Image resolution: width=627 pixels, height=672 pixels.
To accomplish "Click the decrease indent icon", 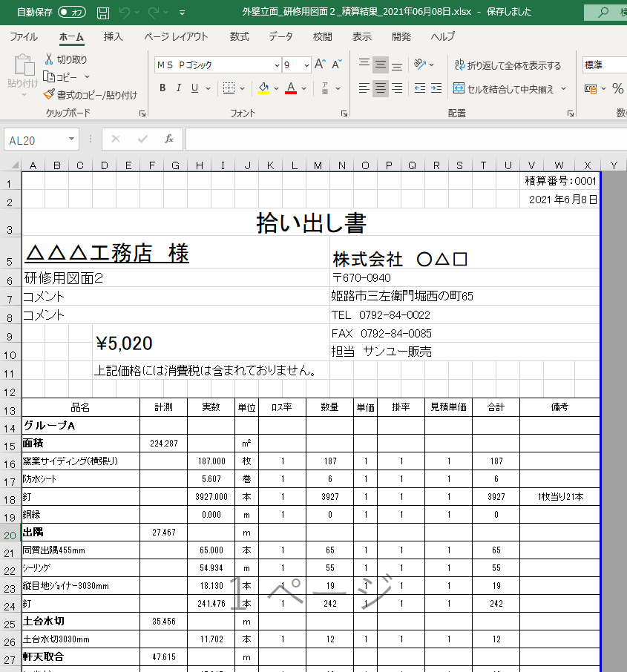I will coord(420,88).
